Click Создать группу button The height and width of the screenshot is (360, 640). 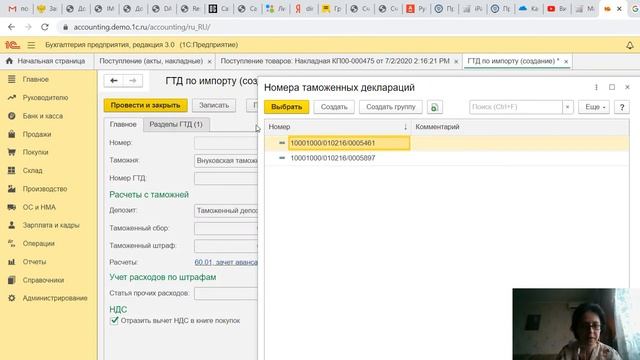coord(391,107)
